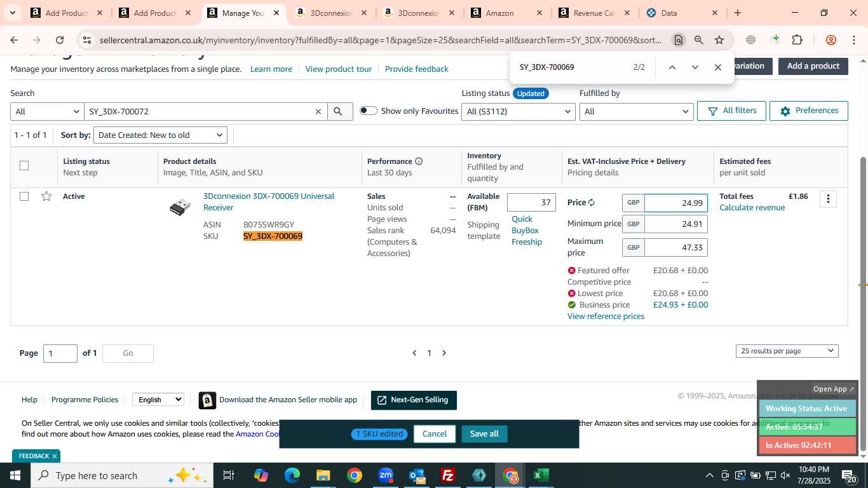Go to previous find-in-page match

tap(672, 67)
